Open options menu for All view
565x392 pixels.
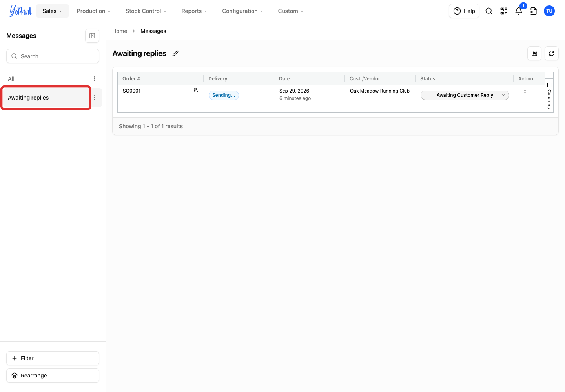coord(95,79)
